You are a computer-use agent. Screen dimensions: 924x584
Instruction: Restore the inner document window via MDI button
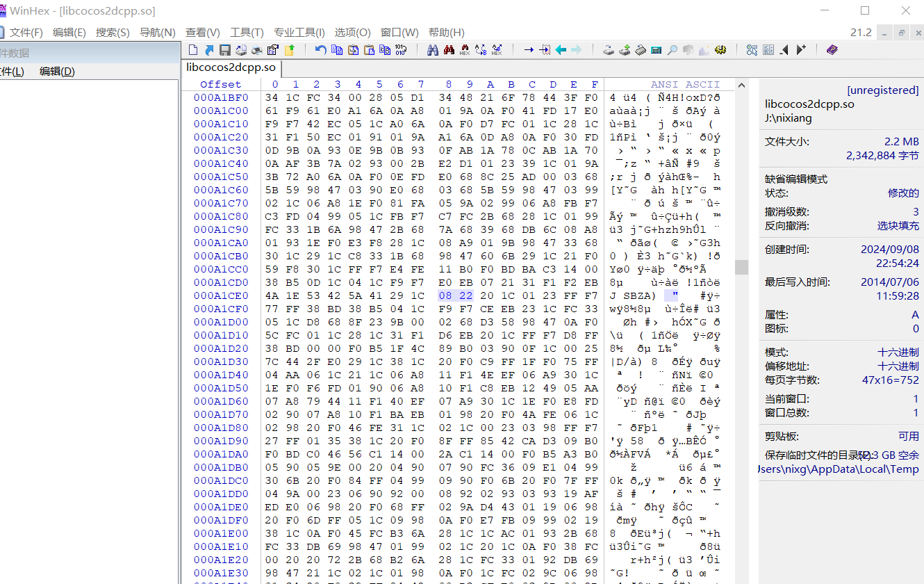click(x=901, y=33)
